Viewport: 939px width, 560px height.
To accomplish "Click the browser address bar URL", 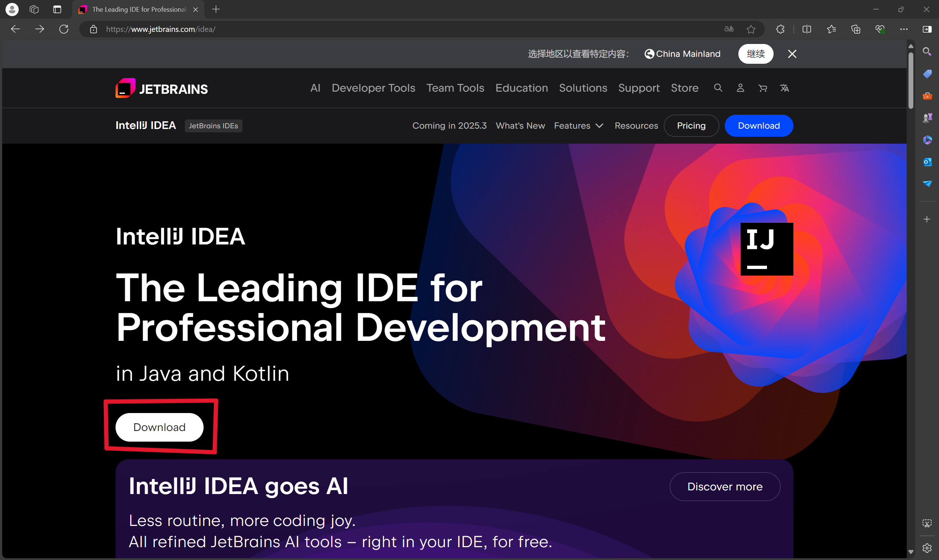I will tap(161, 29).
